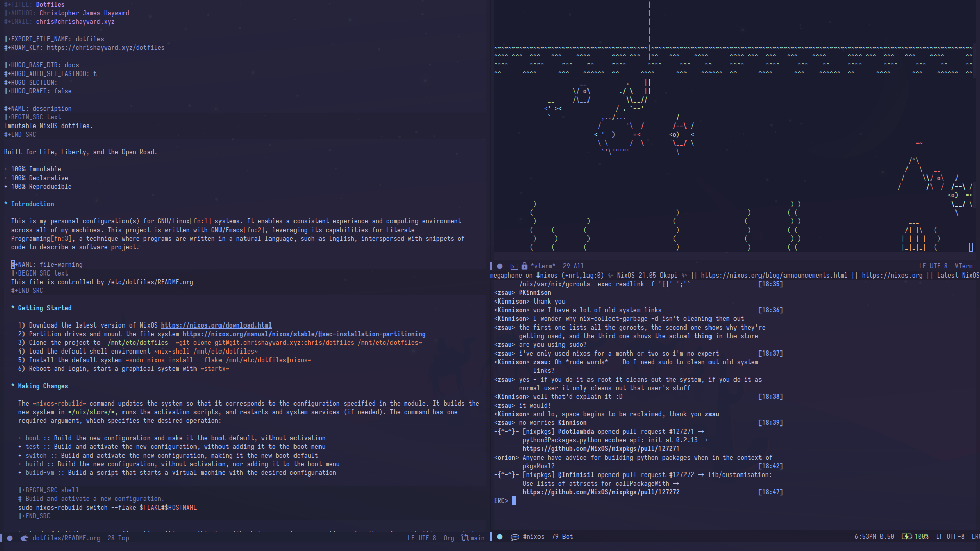Click the bullet/dot indicator in mode line

click(x=14, y=537)
